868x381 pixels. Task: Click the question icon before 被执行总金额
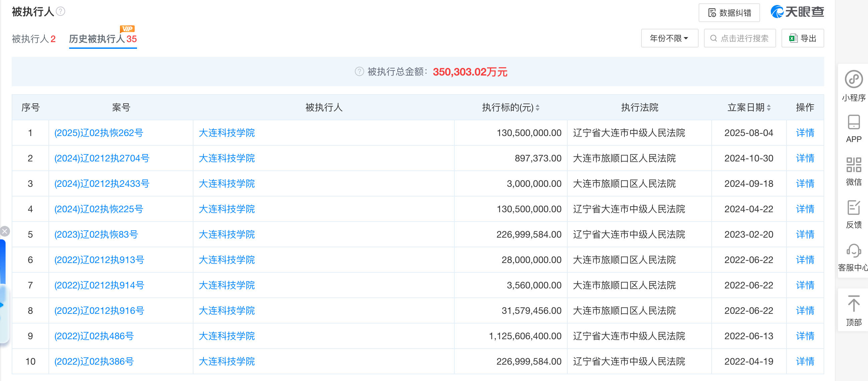click(359, 72)
